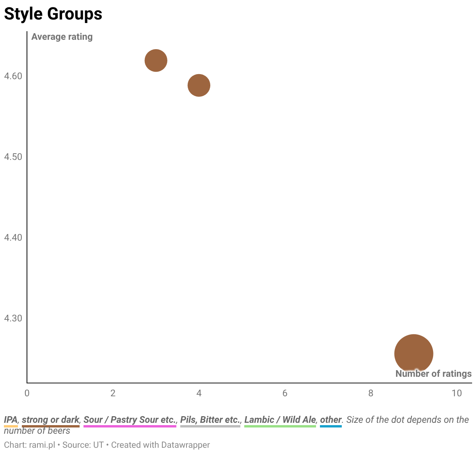
Task: Select the largest brown bubble at 9 ratings
Action: (414, 353)
